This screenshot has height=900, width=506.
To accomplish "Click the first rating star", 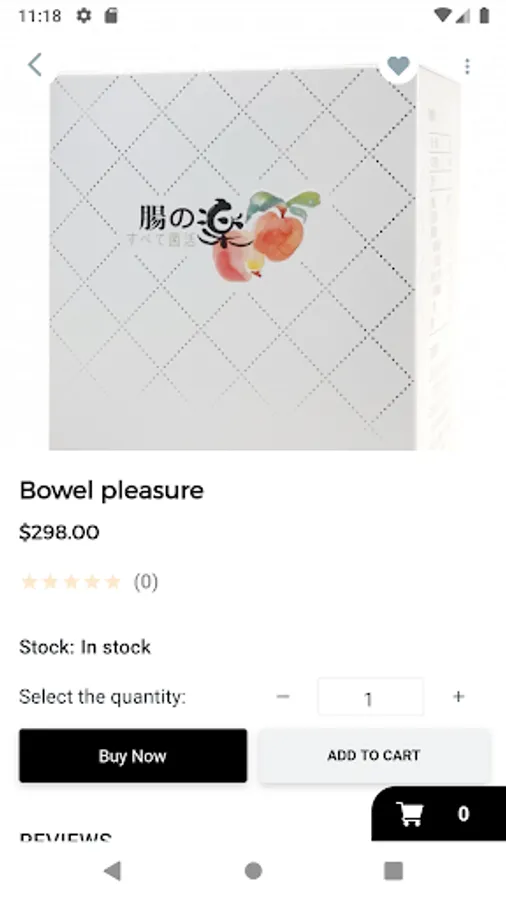I will pyautogui.click(x=29, y=582).
